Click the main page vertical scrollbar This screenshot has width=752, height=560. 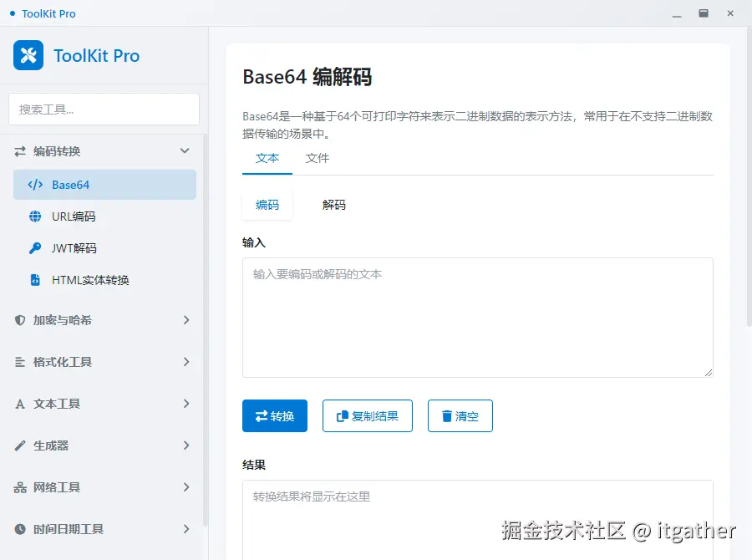coord(749,177)
